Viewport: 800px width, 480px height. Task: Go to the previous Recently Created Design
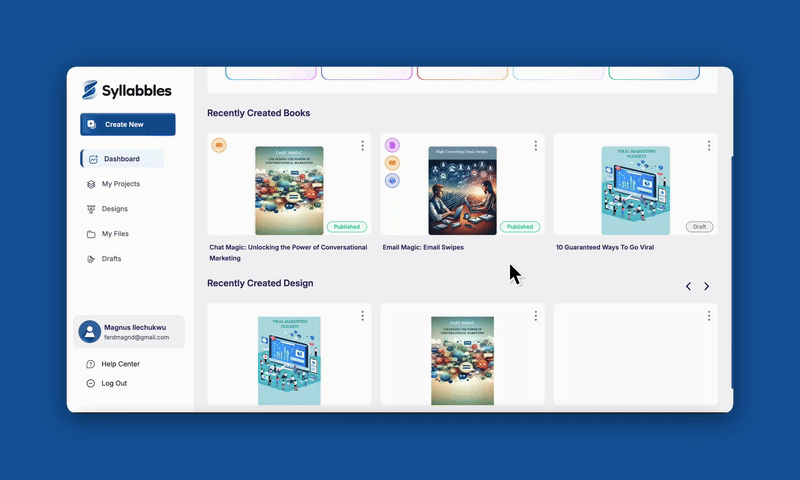688,287
